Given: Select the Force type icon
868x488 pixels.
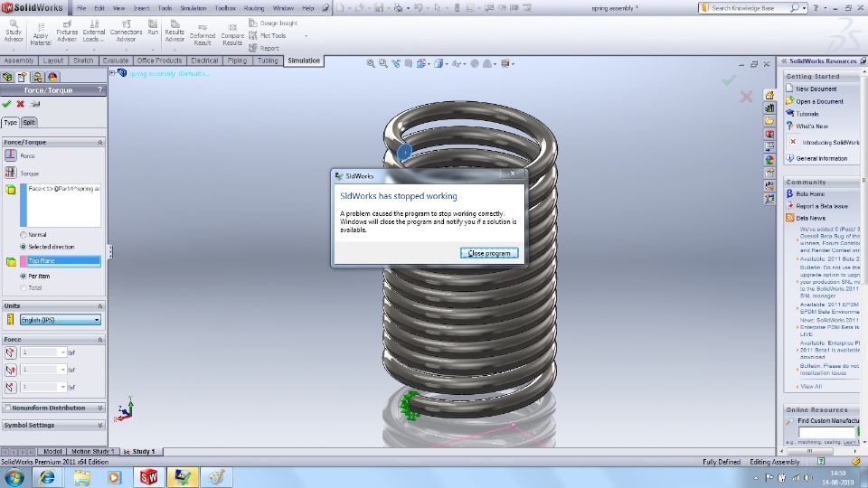Looking at the screenshot, I should click(x=11, y=155).
